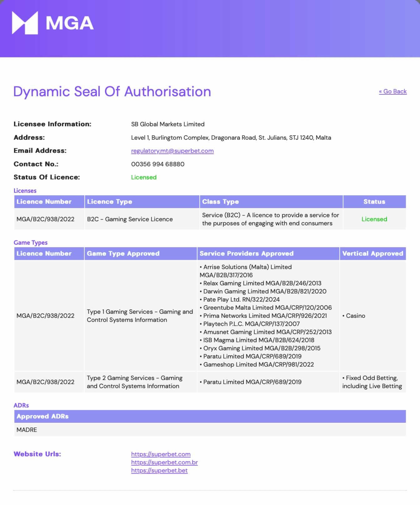Click Licensed status in Licenses table
This screenshot has width=420, height=505.
374,219
